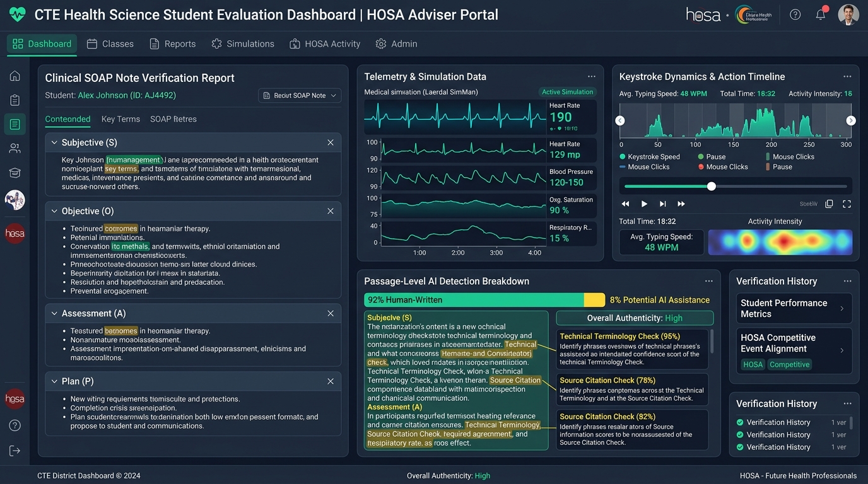Play the keystroke timeline recording
The width and height of the screenshot is (868, 484).
[644, 204]
